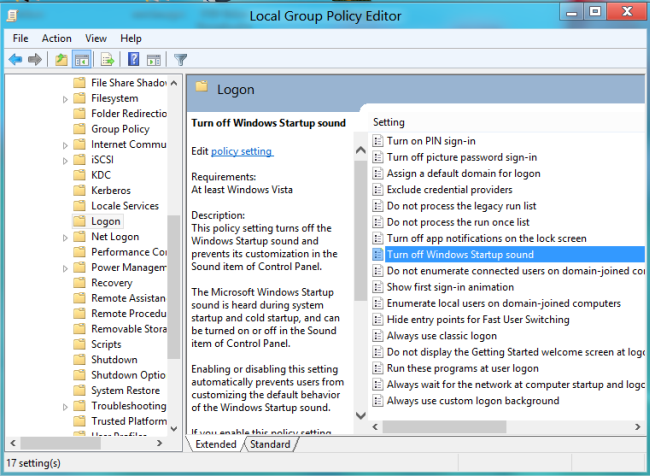Open Help via the question mark icon
This screenshot has height=476, width=650.
133,60
